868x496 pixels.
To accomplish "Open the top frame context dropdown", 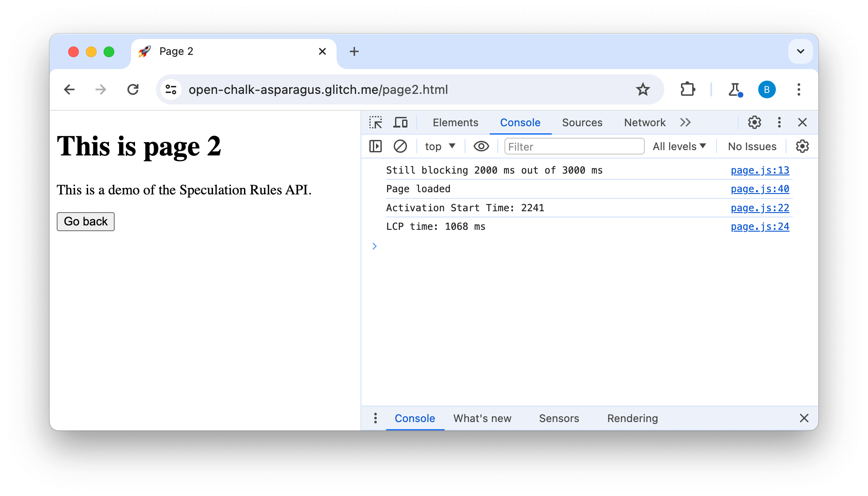I will click(440, 146).
